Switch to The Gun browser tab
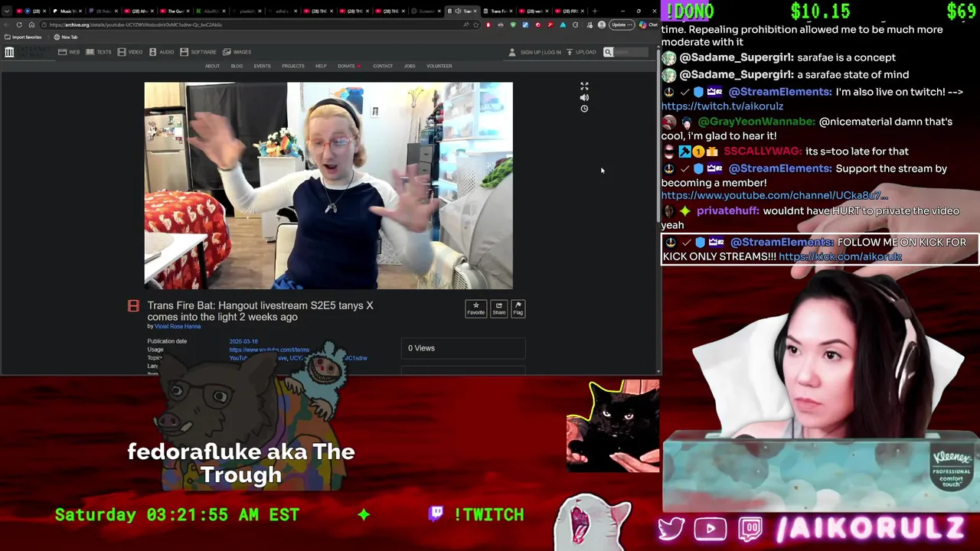 (x=175, y=11)
